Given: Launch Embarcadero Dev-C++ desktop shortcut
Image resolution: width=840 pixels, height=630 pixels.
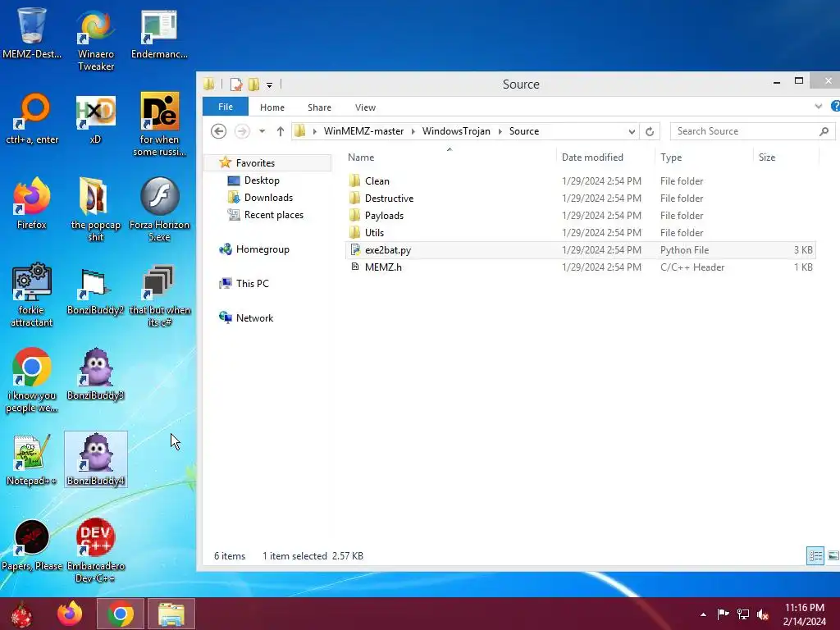Looking at the screenshot, I should point(96,551).
